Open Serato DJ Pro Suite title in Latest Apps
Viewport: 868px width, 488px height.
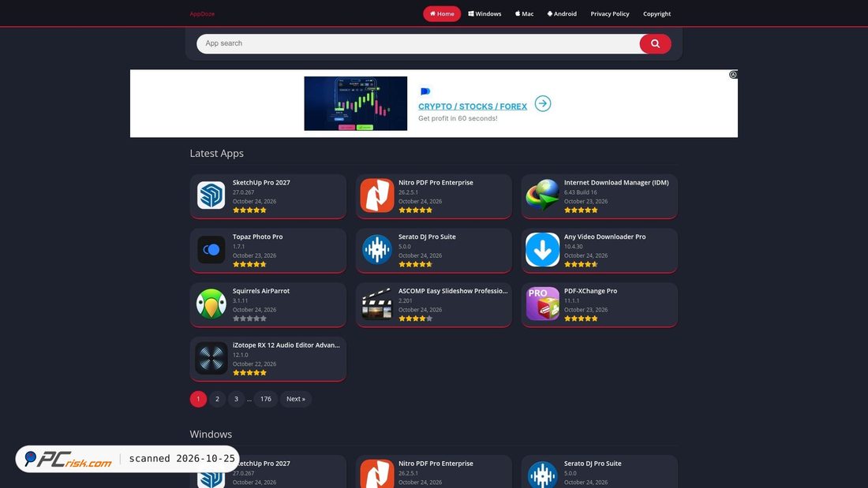pos(427,237)
